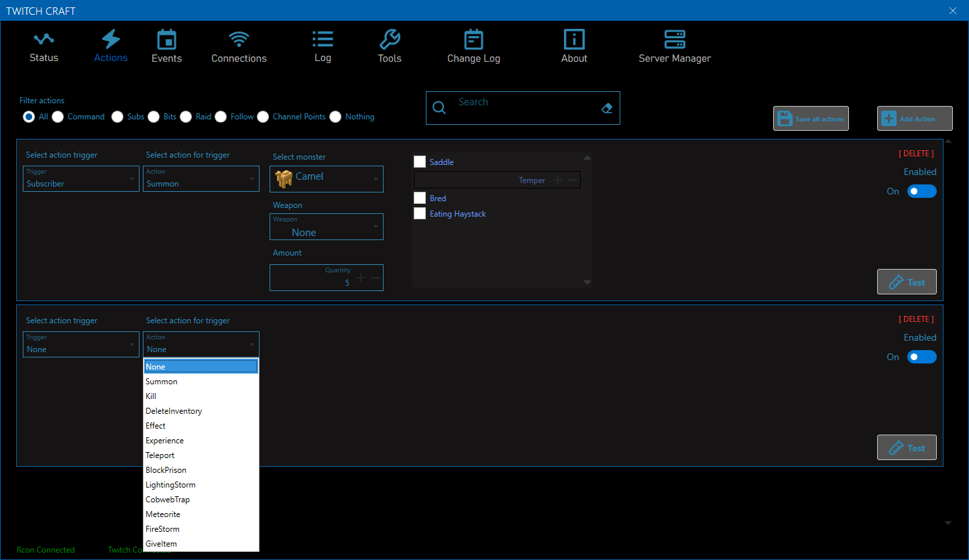Open the Status page icon
Image resolution: width=969 pixels, height=560 pixels.
point(44,40)
